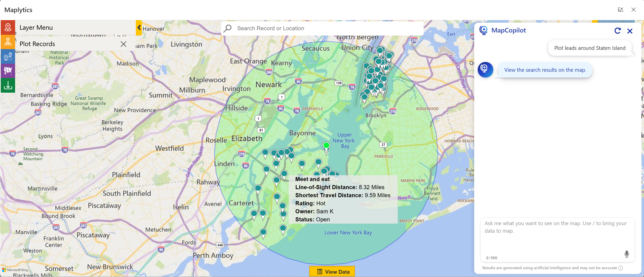Select the orange Plot Records tool icon

coord(8,42)
